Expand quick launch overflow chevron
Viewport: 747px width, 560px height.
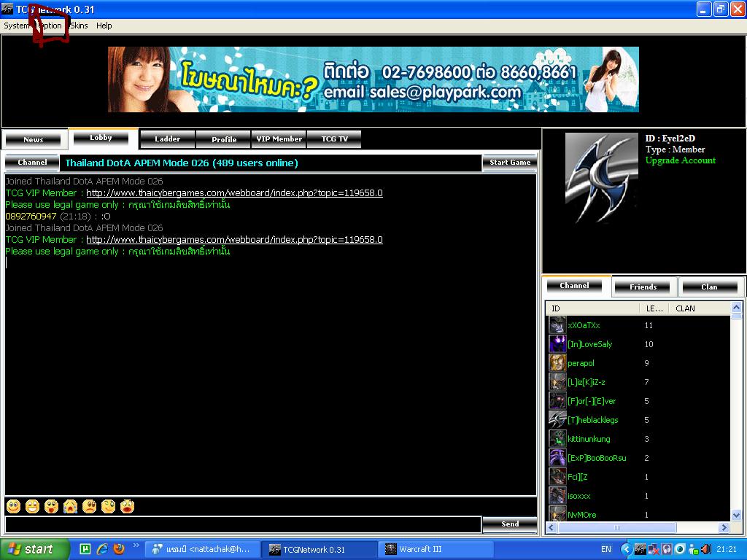(136, 545)
